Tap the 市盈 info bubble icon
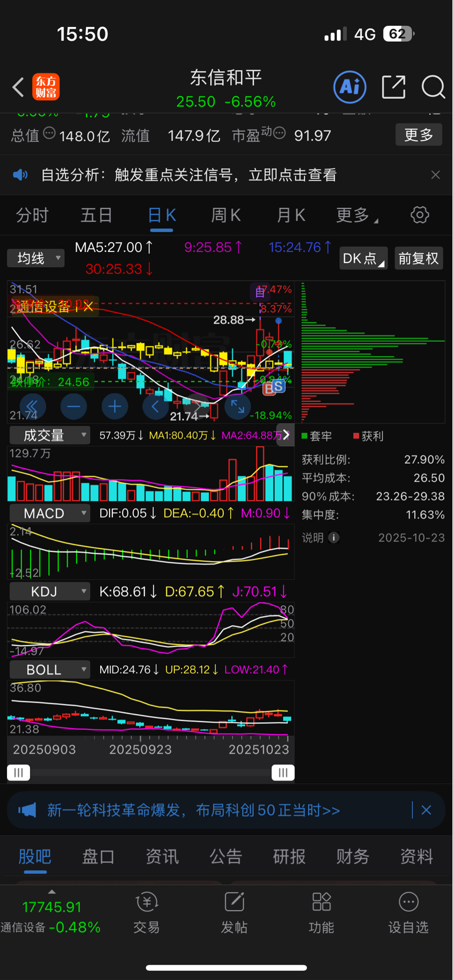Screen dimensions: 453x980 click(279, 132)
